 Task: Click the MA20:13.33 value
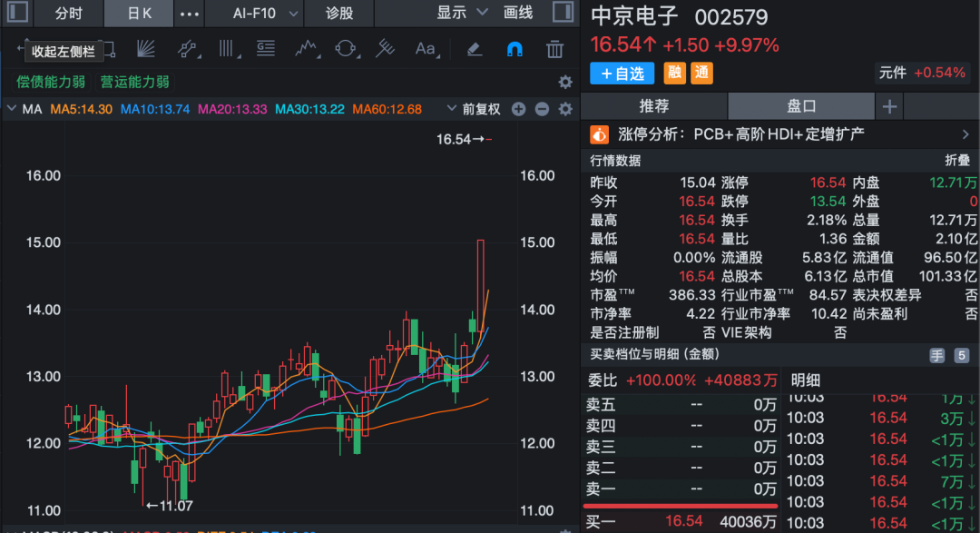point(232,110)
